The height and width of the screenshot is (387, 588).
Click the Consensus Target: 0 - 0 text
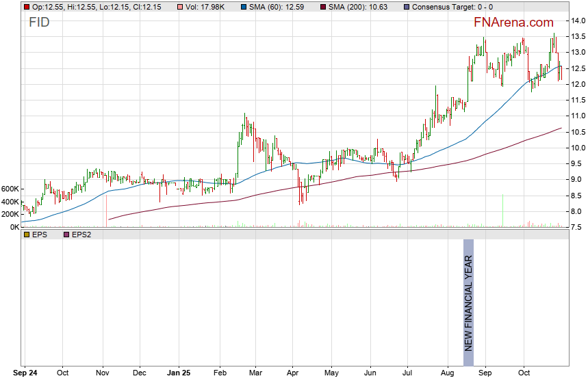click(452, 6)
